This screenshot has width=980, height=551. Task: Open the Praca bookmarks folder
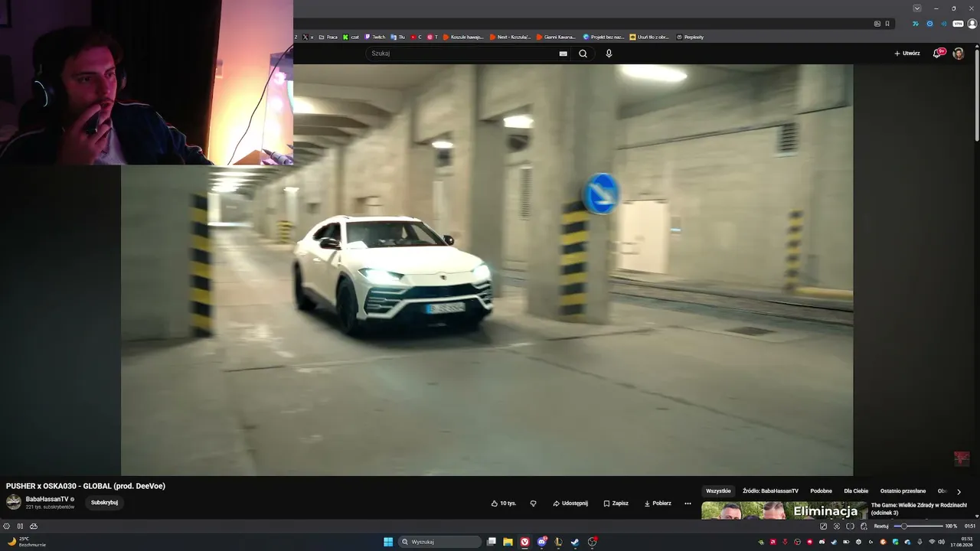pos(328,37)
